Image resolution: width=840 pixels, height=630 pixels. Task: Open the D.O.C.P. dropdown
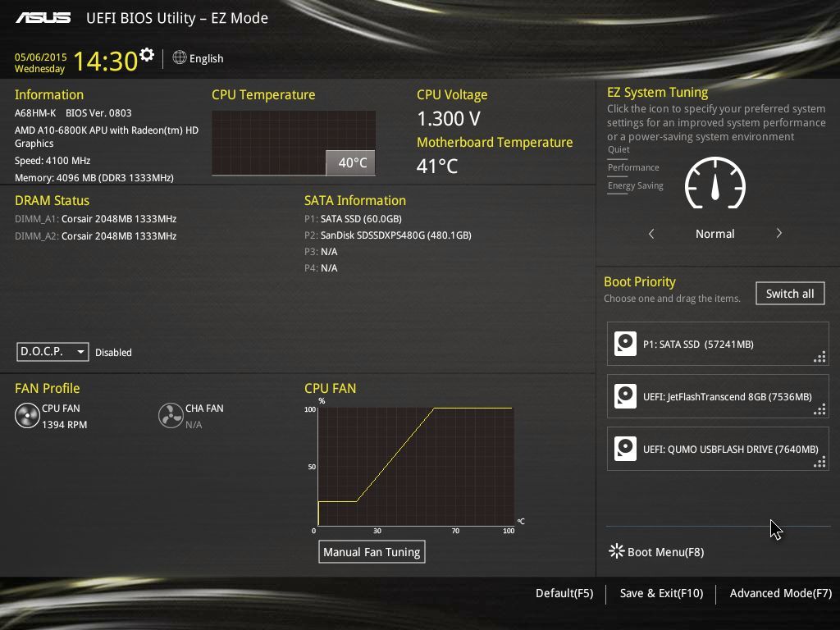click(x=52, y=352)
